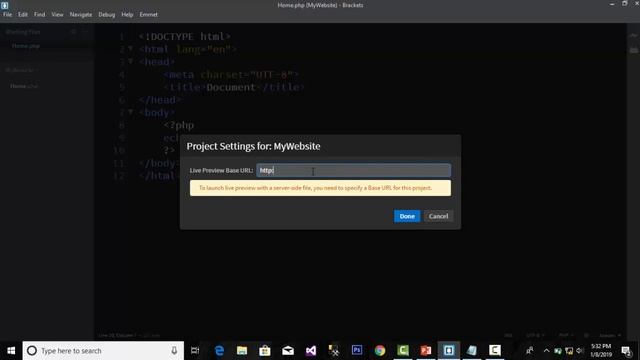Viewport: 640px width, 360px height.
Task: Open Google Chrome from the taskbar
Action: (380, 351)
